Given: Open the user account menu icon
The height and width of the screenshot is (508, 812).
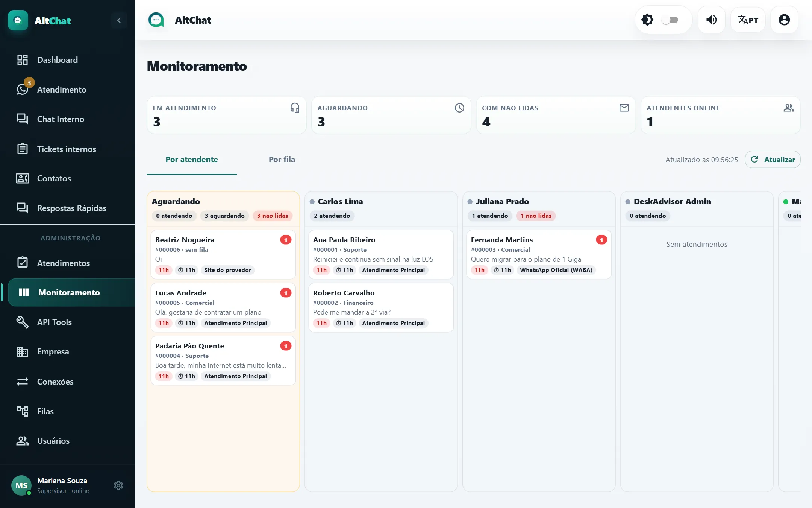Looking at the screenshot, I should coord(784,20).
